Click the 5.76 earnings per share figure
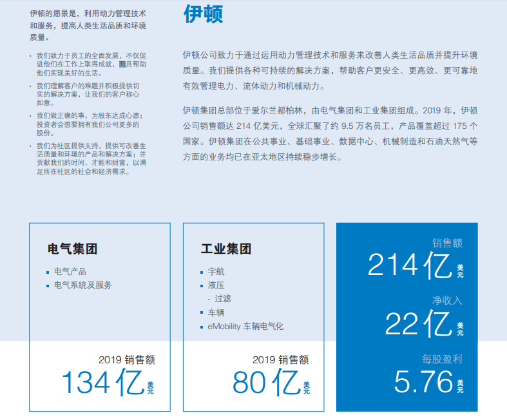The height and width of the screenshot is (420, 507). tap(424, 382)
